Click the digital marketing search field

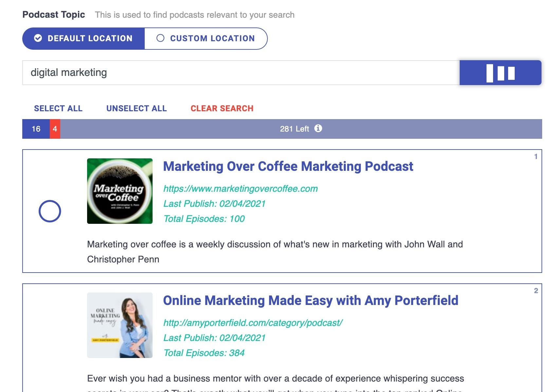241,73
